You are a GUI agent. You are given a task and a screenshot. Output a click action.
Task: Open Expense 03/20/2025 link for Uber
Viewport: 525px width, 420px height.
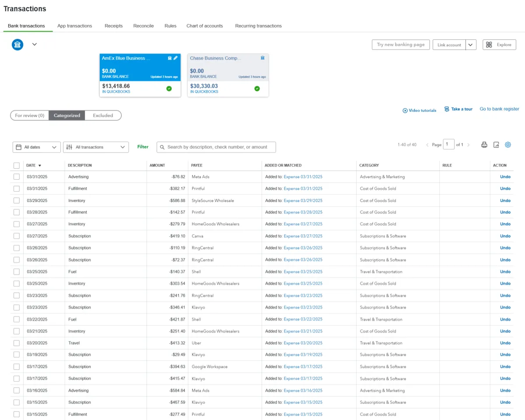tap(303, 343)
